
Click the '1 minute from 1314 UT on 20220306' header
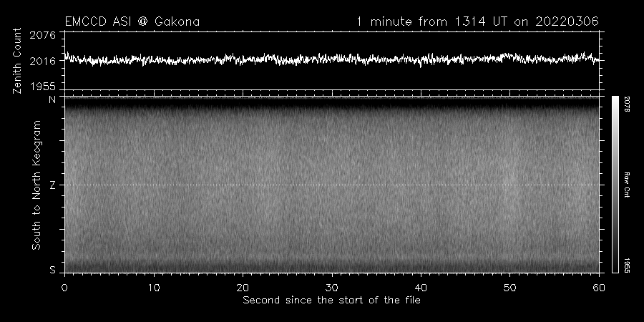477,21
